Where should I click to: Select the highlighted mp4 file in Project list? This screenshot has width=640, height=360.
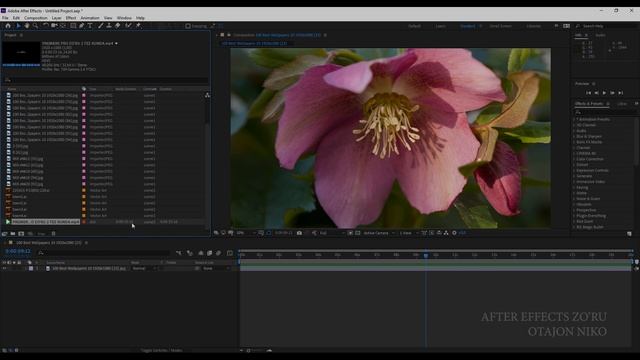click(45, 222)
